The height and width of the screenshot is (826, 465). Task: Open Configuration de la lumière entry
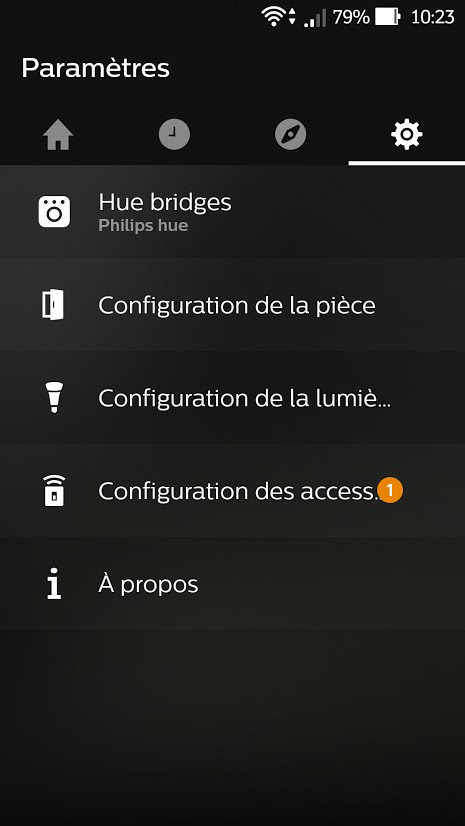[232, 398]
